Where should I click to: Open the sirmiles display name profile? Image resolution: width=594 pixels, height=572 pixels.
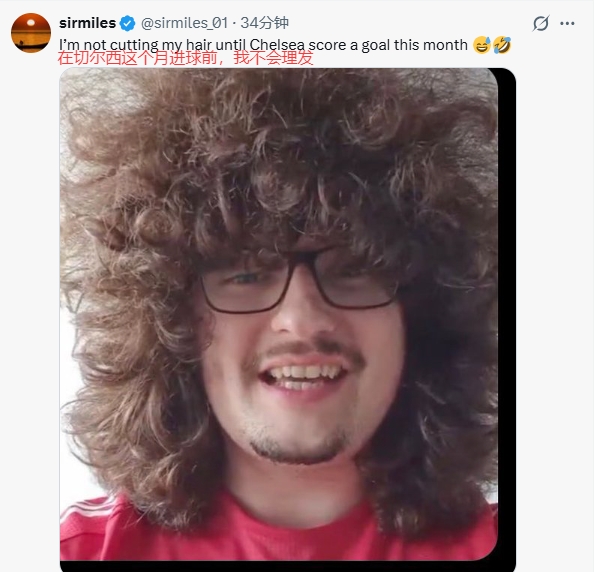(x=88, y=23)
